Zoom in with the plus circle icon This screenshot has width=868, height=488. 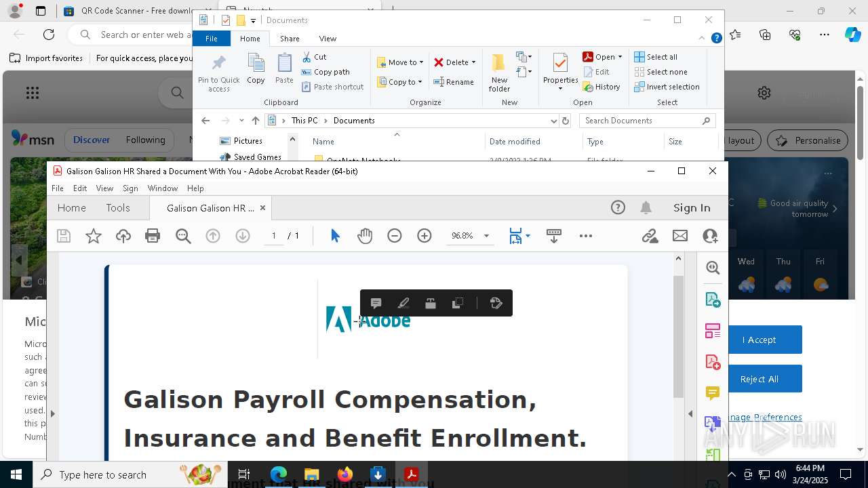(x=425, y=236)
